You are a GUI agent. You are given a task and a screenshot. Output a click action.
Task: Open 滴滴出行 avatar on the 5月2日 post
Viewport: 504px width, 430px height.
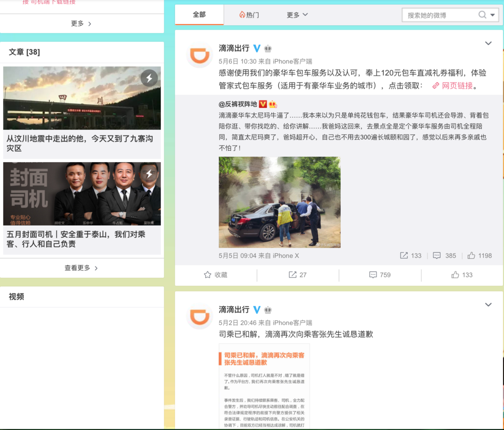tap(200, 316)
